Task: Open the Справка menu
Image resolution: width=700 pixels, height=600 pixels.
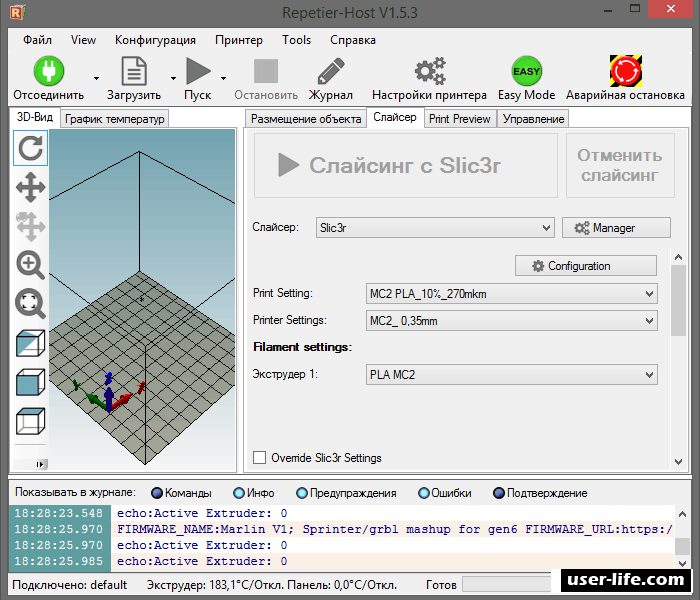Action: coord(353,40)
